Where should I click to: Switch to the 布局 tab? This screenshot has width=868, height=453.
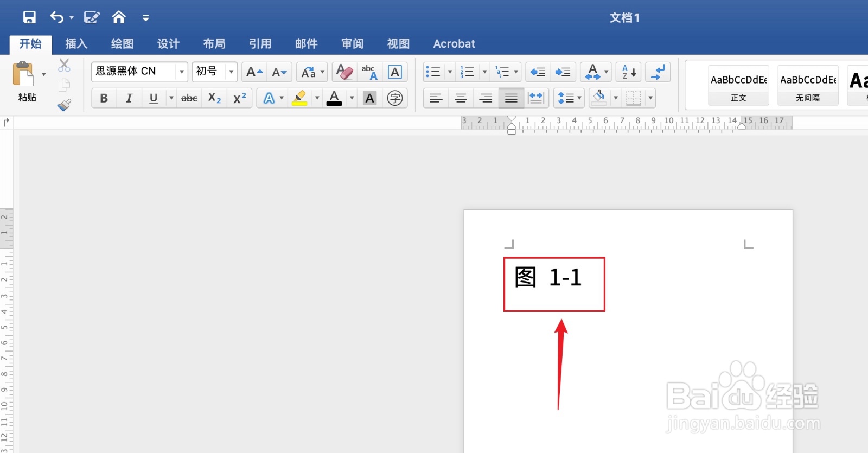214,43
